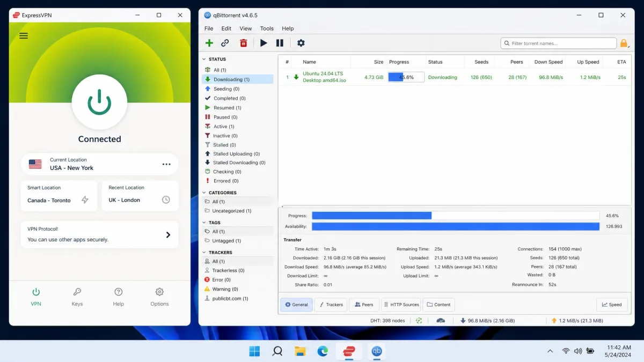Open Current Location three-dots menu
Screen dimensions: 644x362
coord(166,164)
